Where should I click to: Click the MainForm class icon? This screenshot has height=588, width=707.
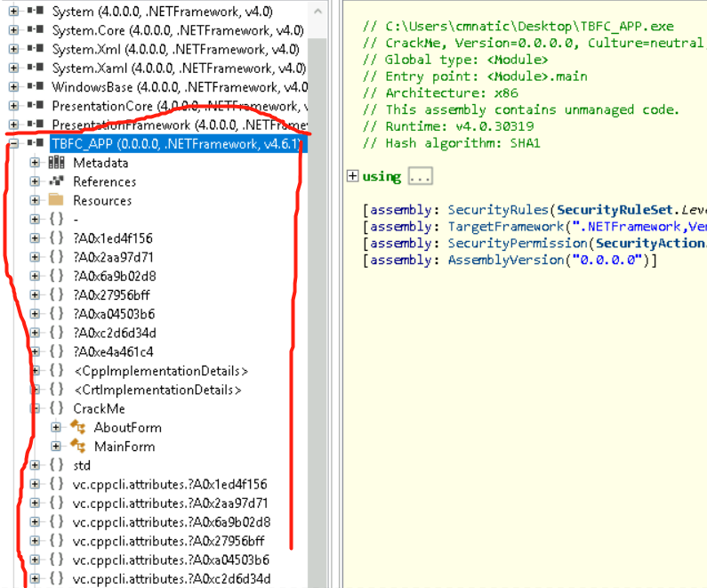(x=77, y=447)
